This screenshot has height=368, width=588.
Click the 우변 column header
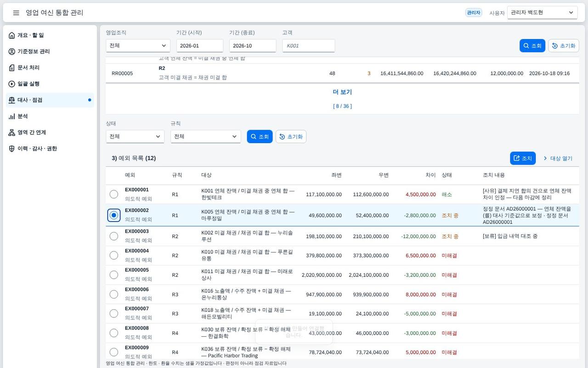click(x=384, y=175)
